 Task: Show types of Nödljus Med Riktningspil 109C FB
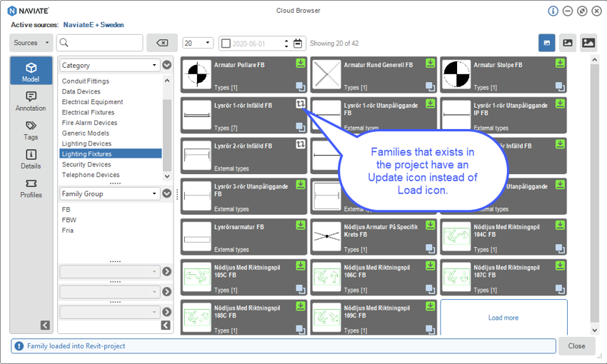click(431, 330)
